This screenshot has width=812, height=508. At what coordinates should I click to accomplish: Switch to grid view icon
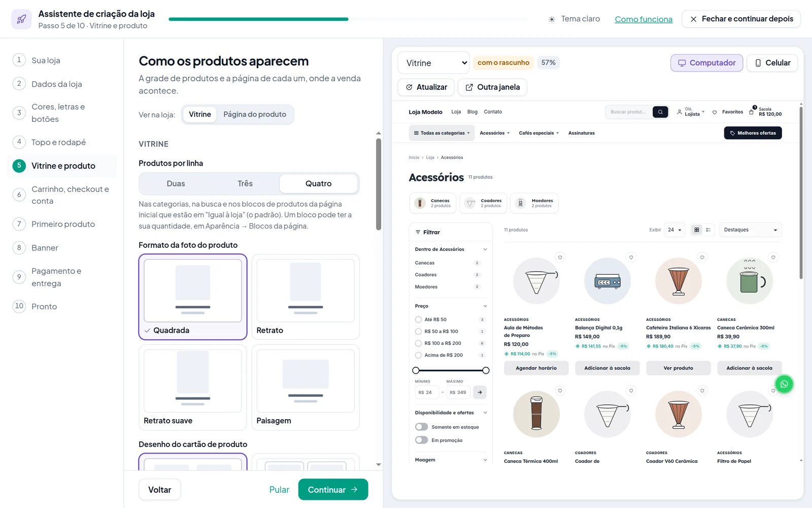[x=697, y=230]
